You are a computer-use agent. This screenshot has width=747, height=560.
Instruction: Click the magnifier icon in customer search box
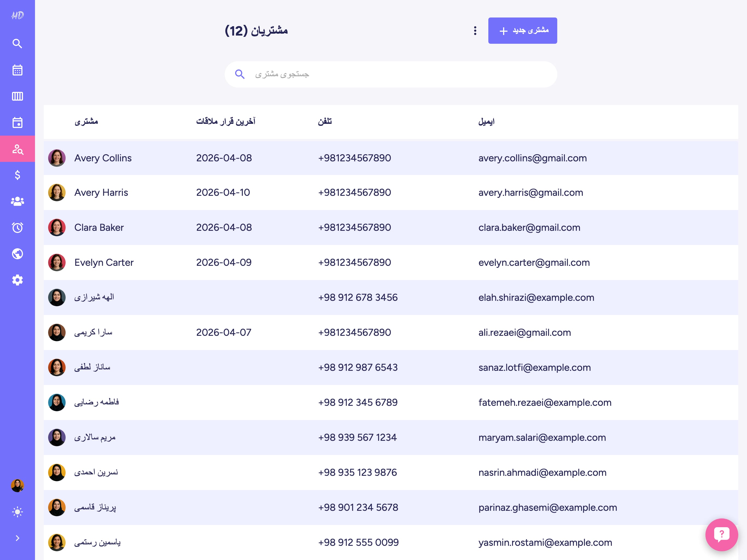(x=240, y=74)
